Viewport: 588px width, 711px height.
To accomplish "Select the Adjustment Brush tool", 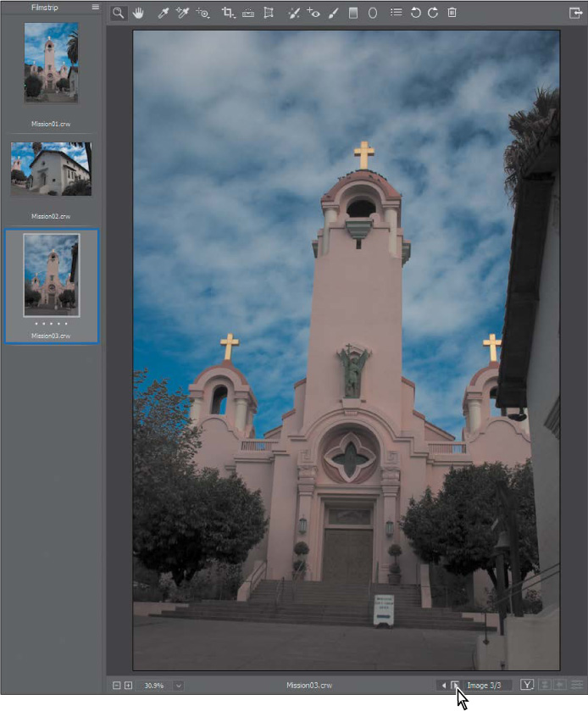I will 333,14.
